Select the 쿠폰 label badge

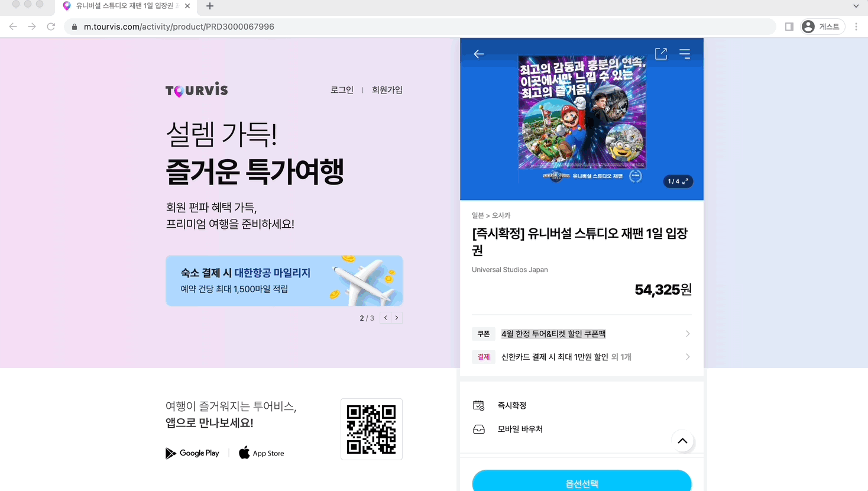(484, 334)
